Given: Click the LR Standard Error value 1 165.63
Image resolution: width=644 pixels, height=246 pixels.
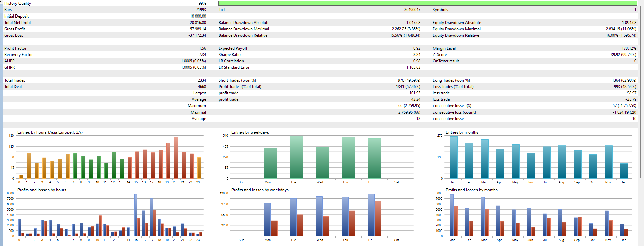Looking at the screenshot, I should [413, 67].
